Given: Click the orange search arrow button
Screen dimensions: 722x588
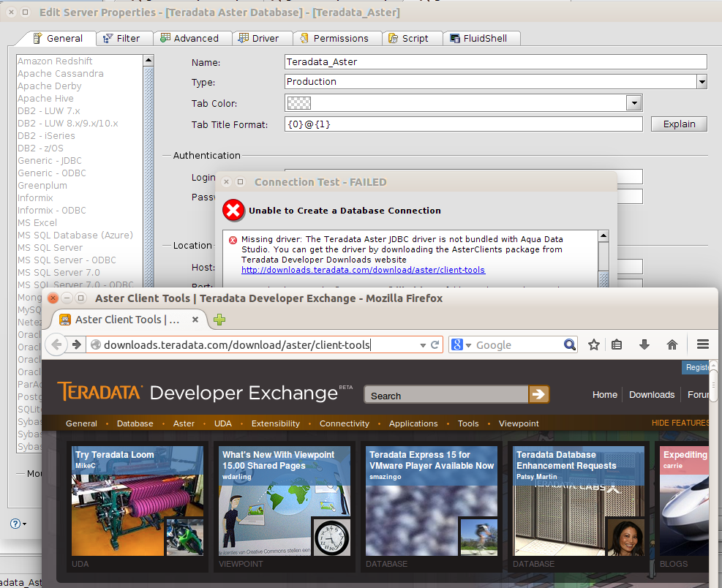Looking at the screenshot, I should 538,394.
